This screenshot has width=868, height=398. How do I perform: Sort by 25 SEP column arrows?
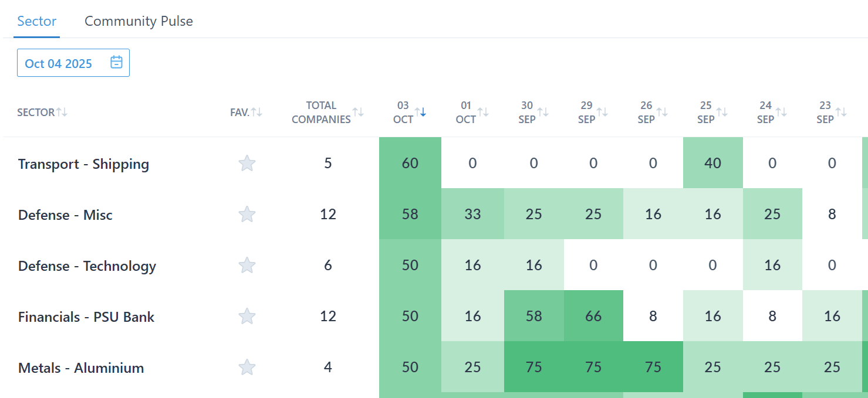722,112
